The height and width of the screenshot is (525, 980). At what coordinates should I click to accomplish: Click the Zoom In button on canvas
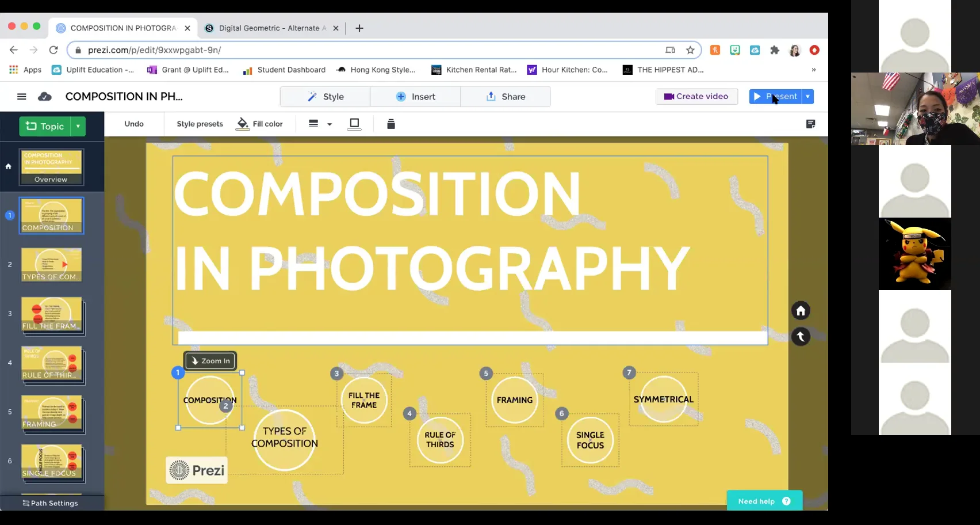pos(210,361)
